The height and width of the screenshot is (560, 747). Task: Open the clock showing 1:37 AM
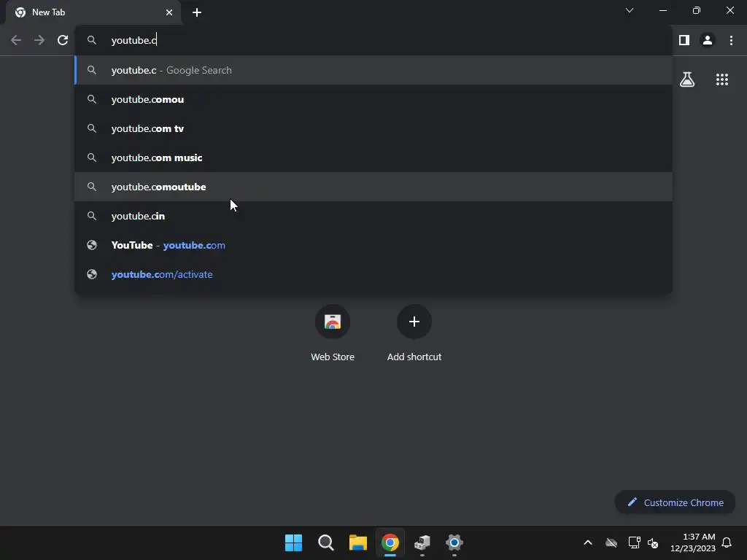[x=693, y=542]
